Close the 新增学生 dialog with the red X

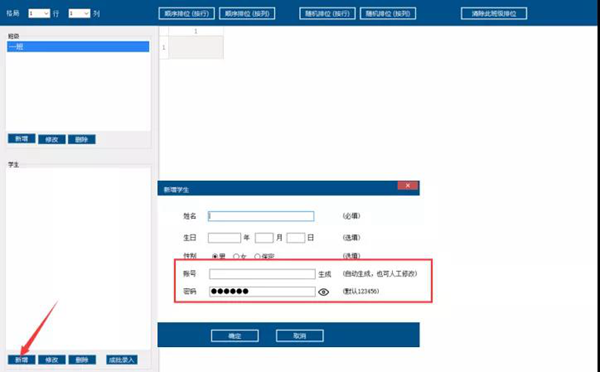coord(408,186)
